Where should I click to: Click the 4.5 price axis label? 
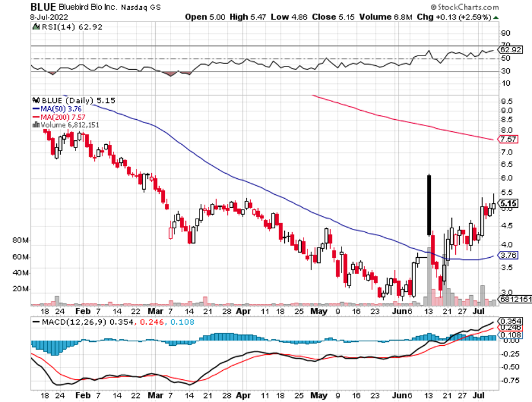pos(506,225)
